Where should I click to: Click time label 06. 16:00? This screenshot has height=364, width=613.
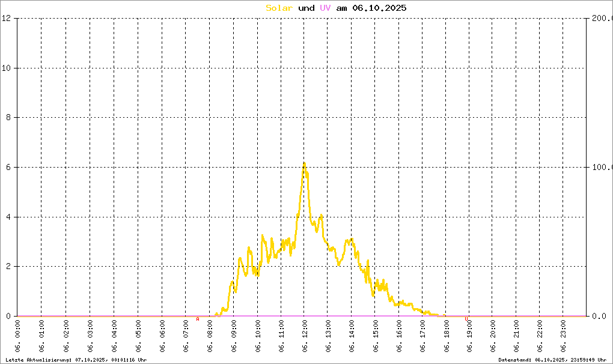click(x=398, y=336)
